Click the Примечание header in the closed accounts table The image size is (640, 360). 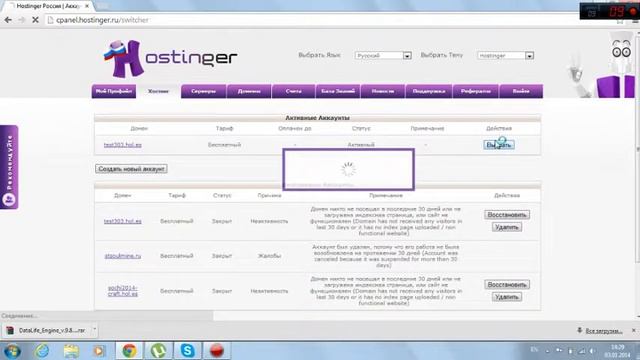click(x=386, y=196)
